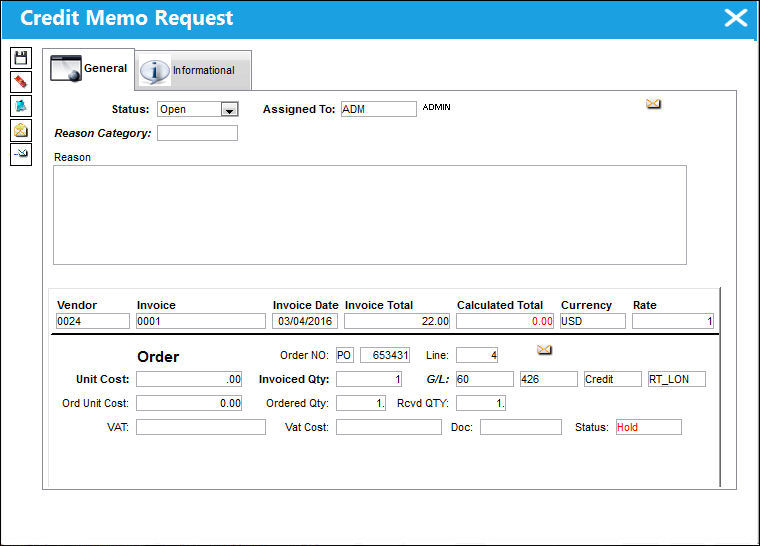The height and width of the screenshot is (546, 760).
Task: Click the envelope icon next to Line field
Action: 544,350
